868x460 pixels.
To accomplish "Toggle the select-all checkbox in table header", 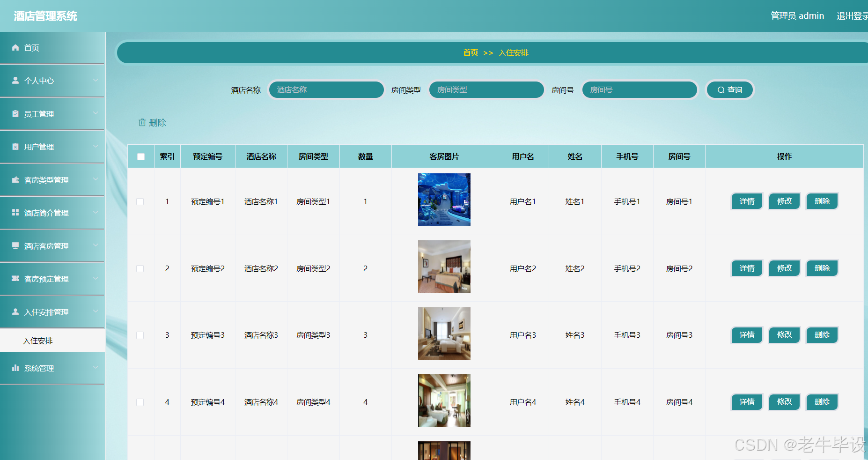I will tap(141, 156).
